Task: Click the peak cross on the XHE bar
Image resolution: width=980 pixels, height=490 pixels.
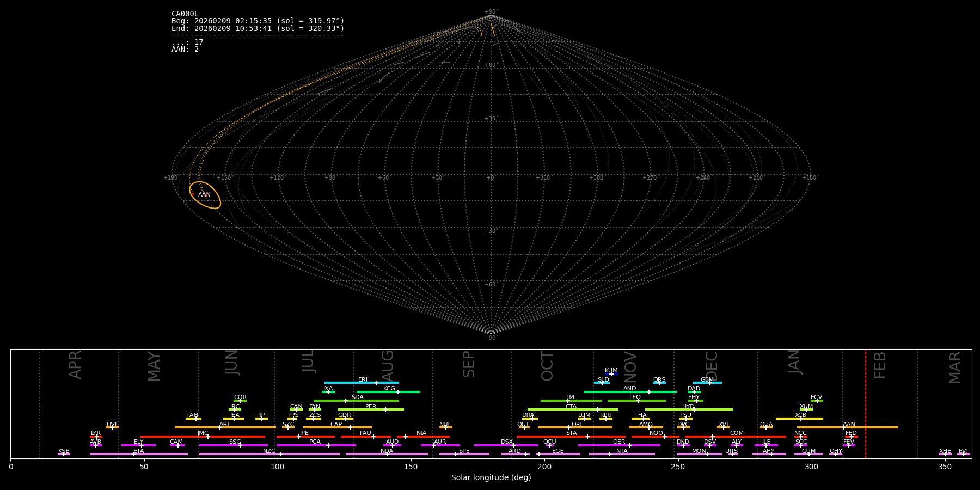Action: coord(945,454)
